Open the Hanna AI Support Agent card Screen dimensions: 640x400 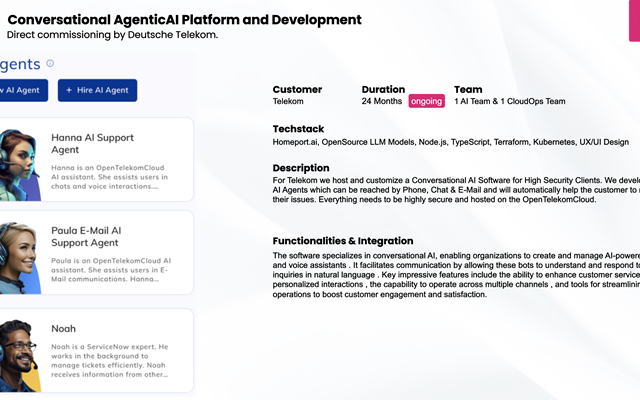[96, 160]
